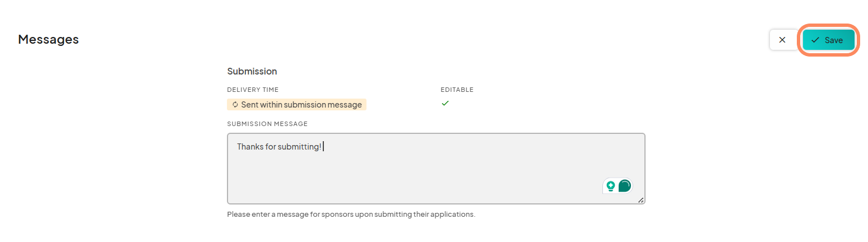Select the 'Sent within submission message' badge
Viewport: 868px width, 242px height.
[x=296, y=105]
